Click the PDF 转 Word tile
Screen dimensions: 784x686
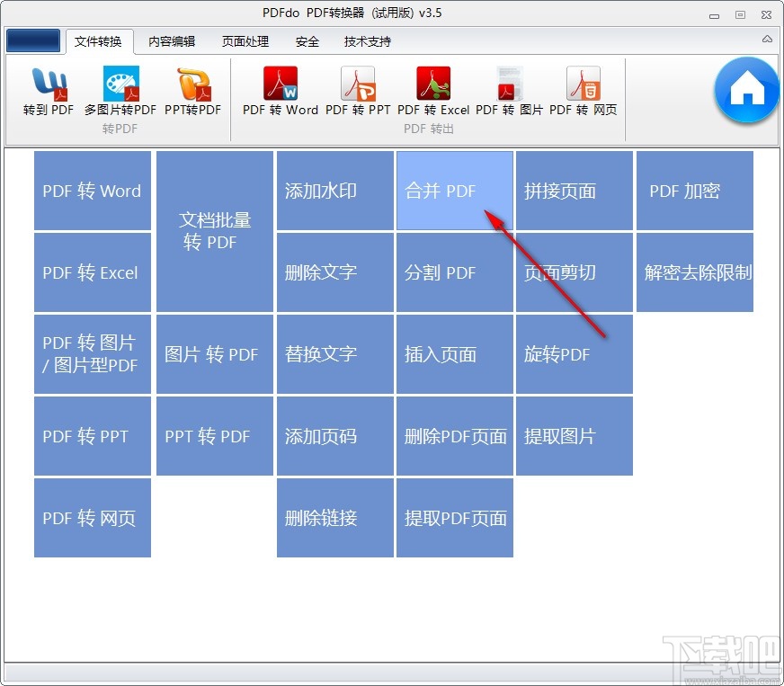coord(93,191)
